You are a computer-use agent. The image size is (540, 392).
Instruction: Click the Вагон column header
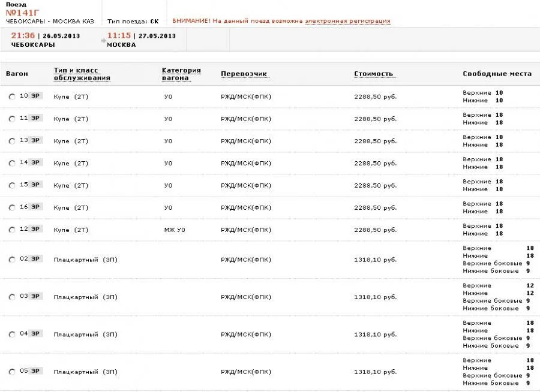(x=17, y=74)
